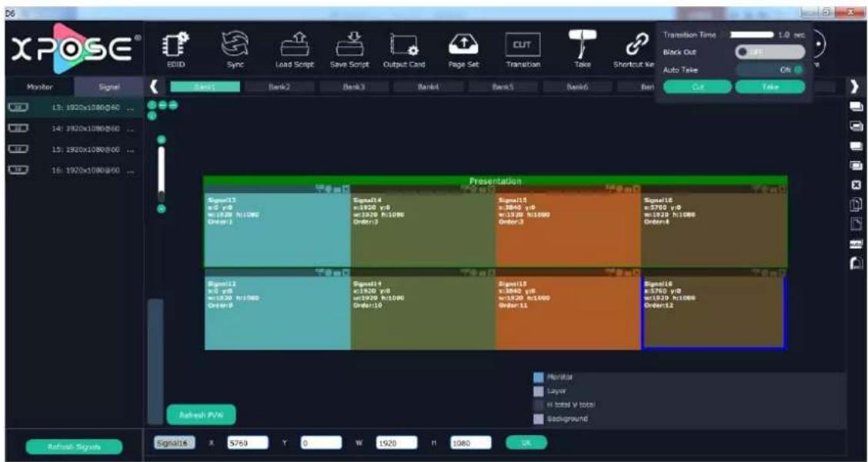868x462 pixels.
Task: Toggle the Black Out switch
Action: coord(770,52)
